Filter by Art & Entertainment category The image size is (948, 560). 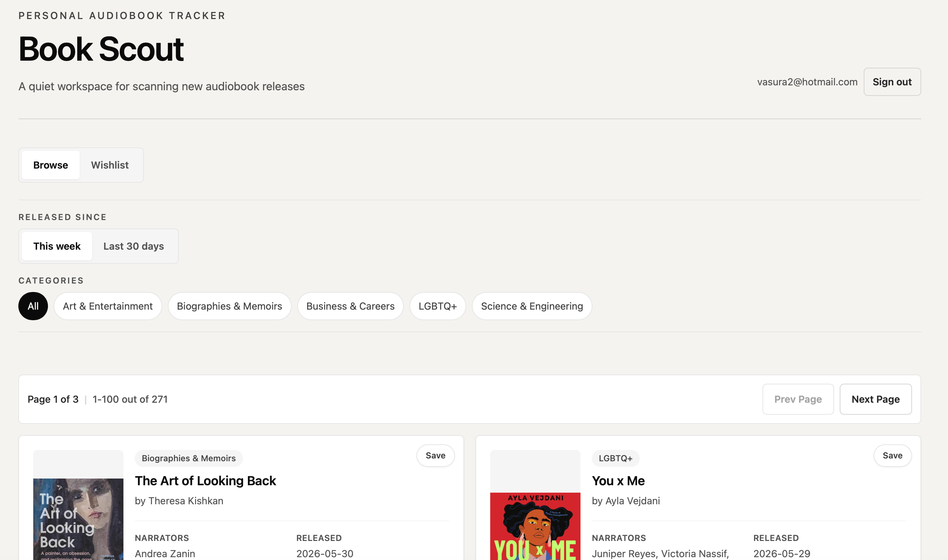tap(108, 306)
